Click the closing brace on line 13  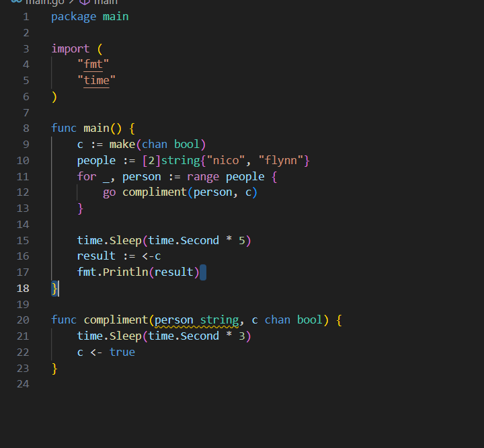(x=80, y=209)
